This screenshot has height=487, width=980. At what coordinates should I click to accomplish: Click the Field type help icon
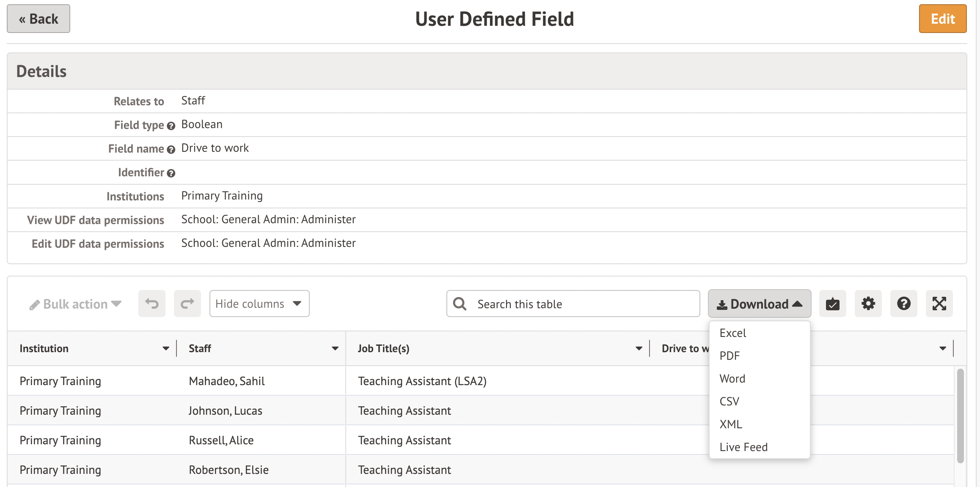171,126
